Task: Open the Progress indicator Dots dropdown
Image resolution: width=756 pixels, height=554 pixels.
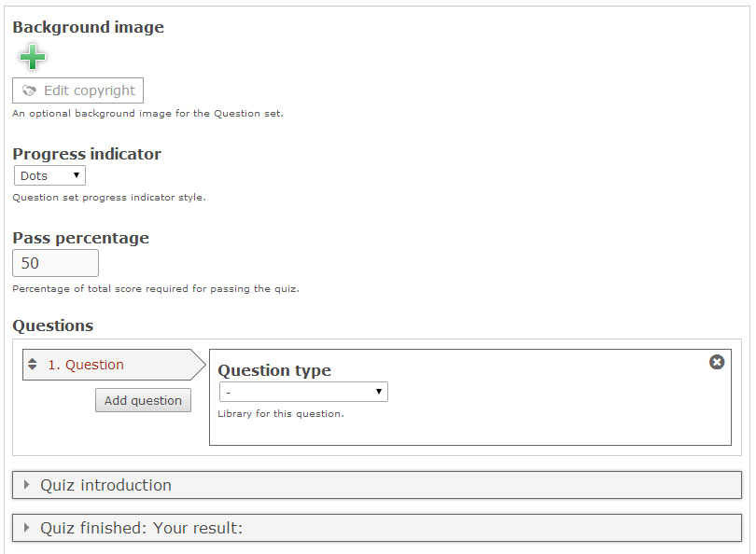Action: 49,175
